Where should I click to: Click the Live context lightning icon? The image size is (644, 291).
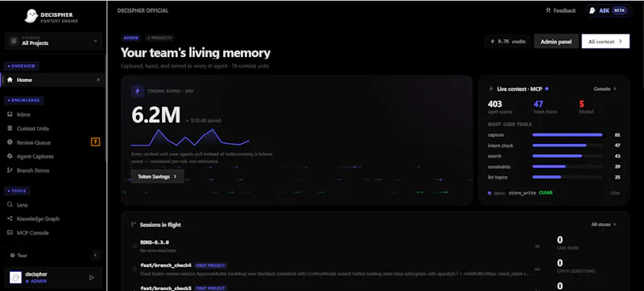pyautogui.click(x=491, y=89)
